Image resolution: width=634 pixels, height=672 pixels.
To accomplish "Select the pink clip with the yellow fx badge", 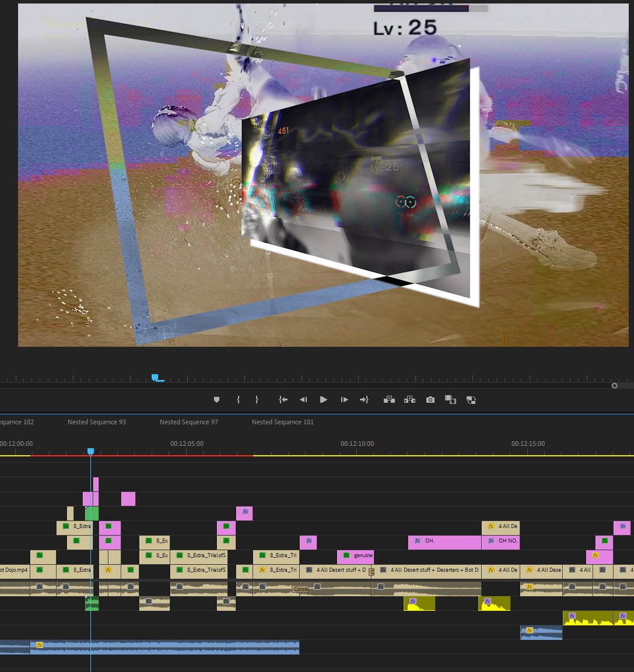I will (599, 557).
